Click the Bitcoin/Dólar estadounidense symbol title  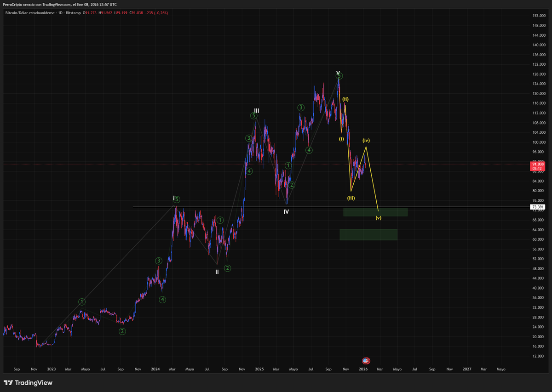click(29, 13)
